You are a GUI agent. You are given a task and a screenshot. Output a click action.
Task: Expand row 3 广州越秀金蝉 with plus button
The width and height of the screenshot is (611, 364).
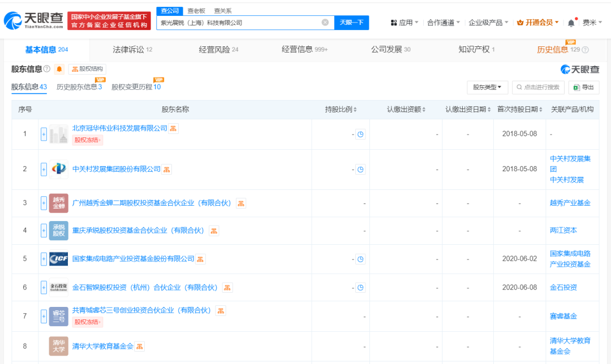44,203
